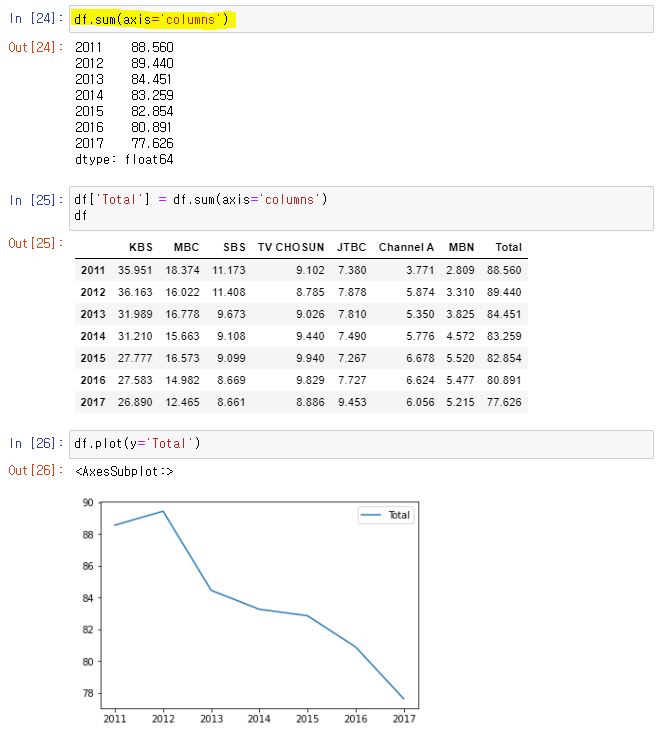Click the Out[26] output prompt
Image resolution: width=661 pixels, height=733 pixels.
(x=36, y=470)
